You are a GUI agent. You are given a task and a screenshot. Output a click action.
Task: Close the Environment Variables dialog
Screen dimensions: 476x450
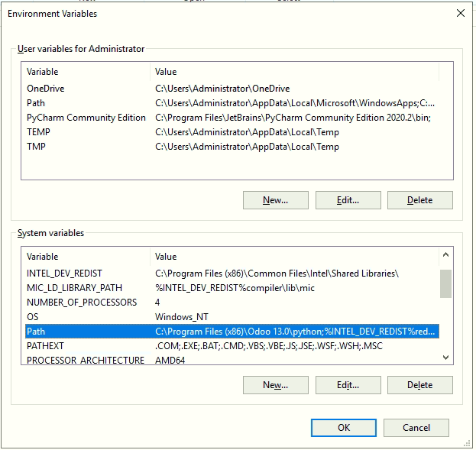(460, 13)
